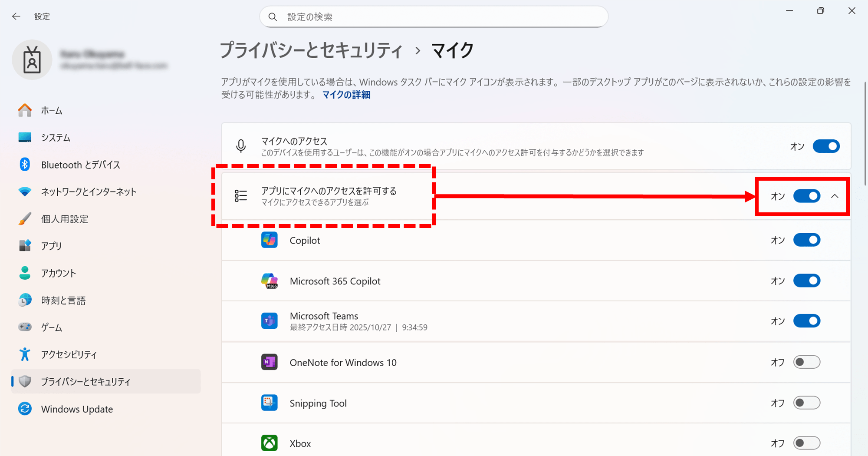Viewport: 868px width, 456px height.
Task: Click the search magnifier icon
Action: [273, 17]
